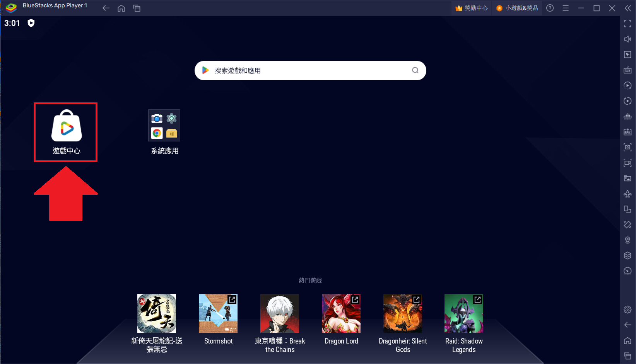Collapse the side toolbar with double chevron
Image resolution: width=636 pixels, height=364 pixels.
(x=627, y=8)
